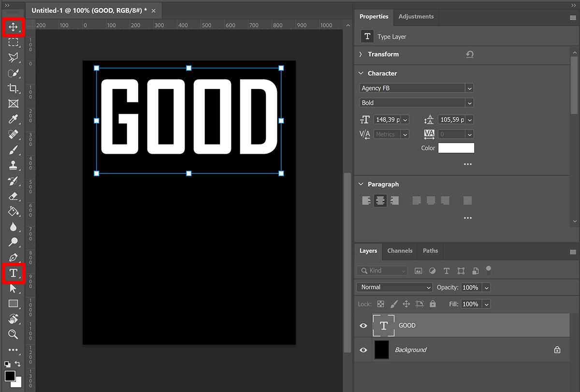Unlock the Background layer padlock

coord(557,350)
